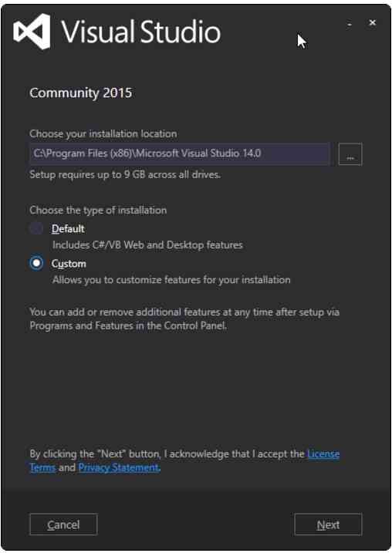392x553 pixels.
Task: Click the "Choose the type of installation" label
Action: (x=98, y=211)
